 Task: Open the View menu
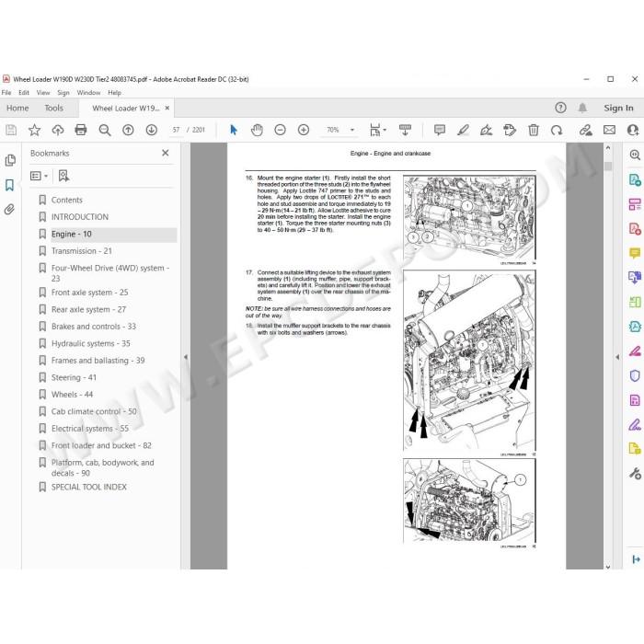(x=43, y=93)
